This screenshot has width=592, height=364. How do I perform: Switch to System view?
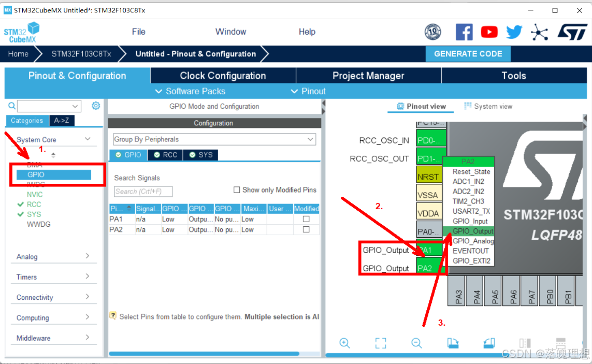click(488, 107)
